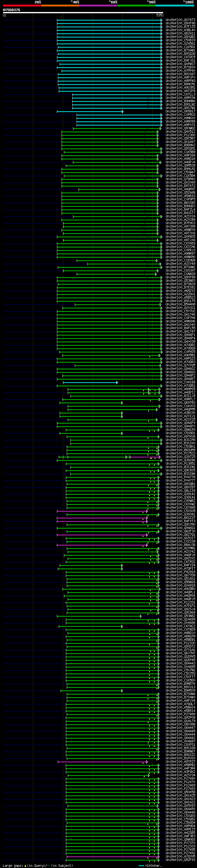Click label UniRef100_A3BX30
This screenshot has height=868, width=197.
tap(180, 413)
